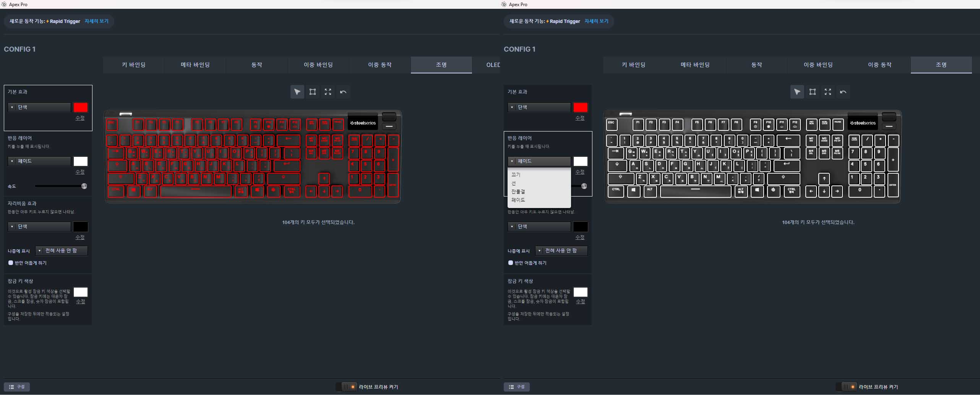This screenshot has width=980, height=395.
Task: Choose the rectangle selection tool in right window
Action: [813, 92]
